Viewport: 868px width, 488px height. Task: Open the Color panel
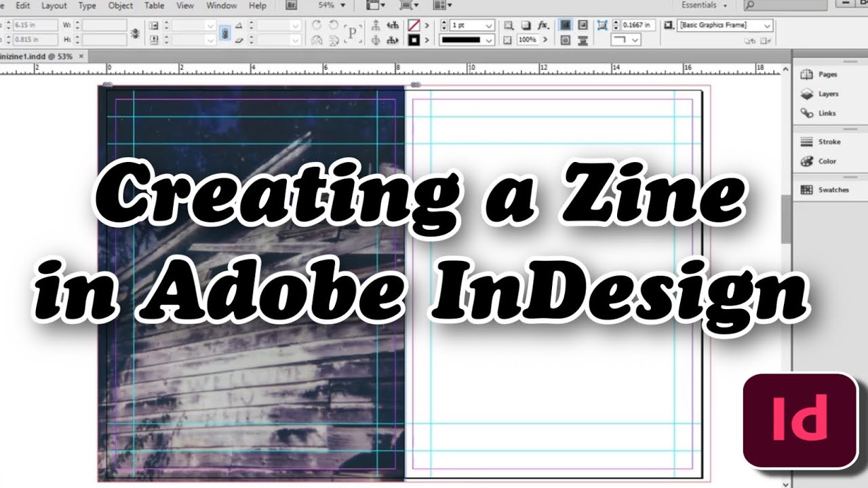pos(819,161)
